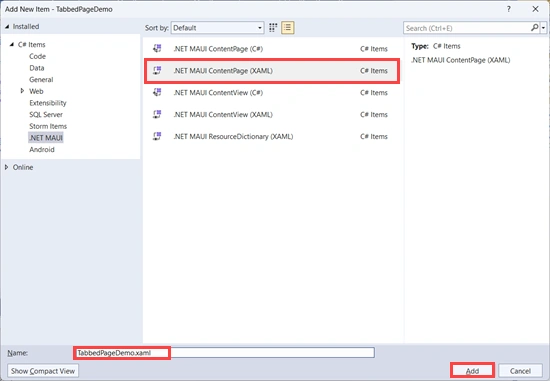Switch to small icons list view

pos(288,28)
